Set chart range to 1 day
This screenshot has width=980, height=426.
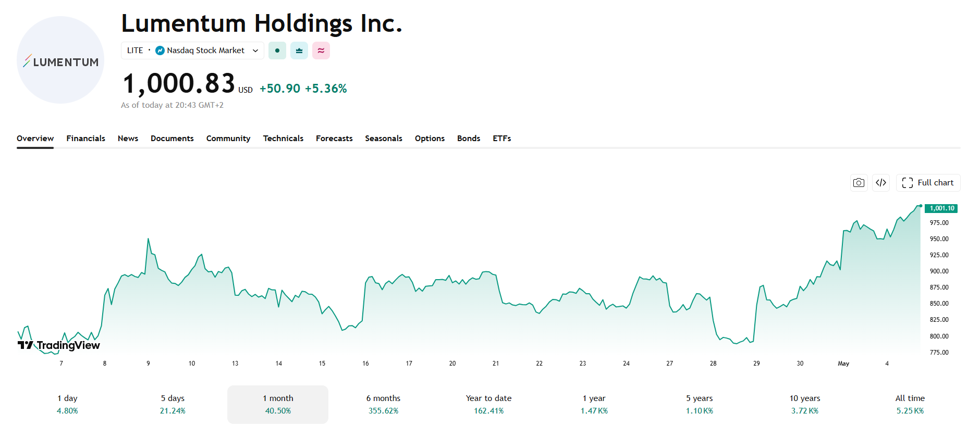(67, 404)
